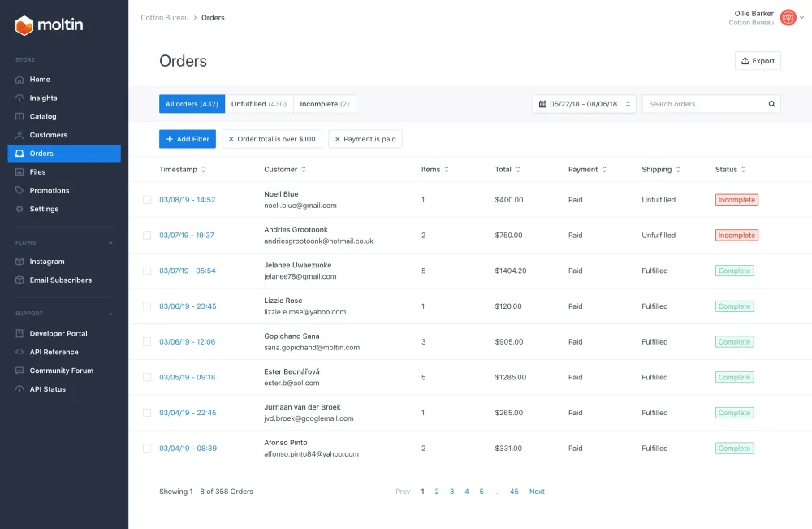This screenshot has height=529, width=812.
Task: Switch to the Unfulfilled tab
Action: (x=258, y=104)
